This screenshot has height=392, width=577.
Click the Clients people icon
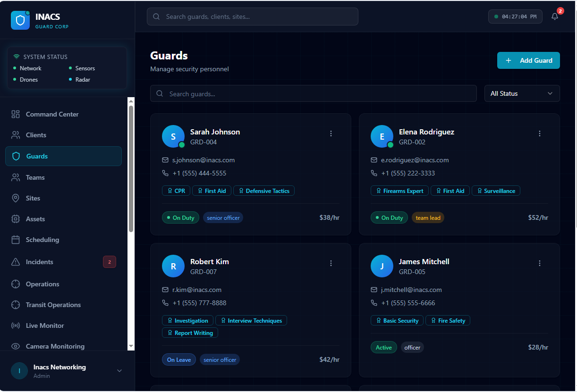pos(16,135)
